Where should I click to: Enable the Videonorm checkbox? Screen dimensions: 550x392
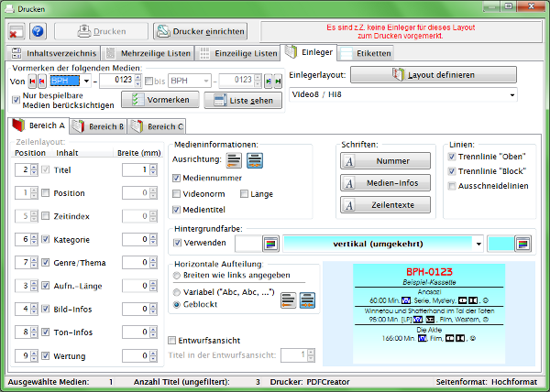coord(177,194)
